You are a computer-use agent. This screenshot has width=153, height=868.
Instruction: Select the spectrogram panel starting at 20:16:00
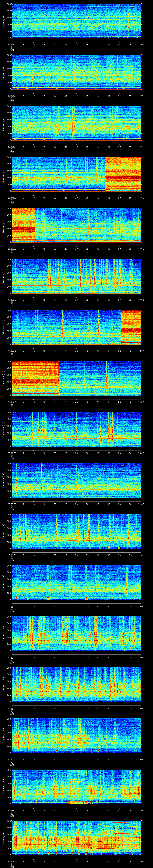click(76, 276)
